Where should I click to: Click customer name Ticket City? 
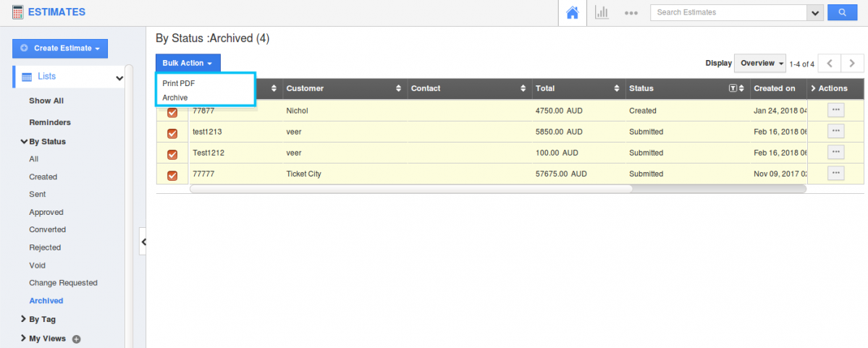pos(303,174)
